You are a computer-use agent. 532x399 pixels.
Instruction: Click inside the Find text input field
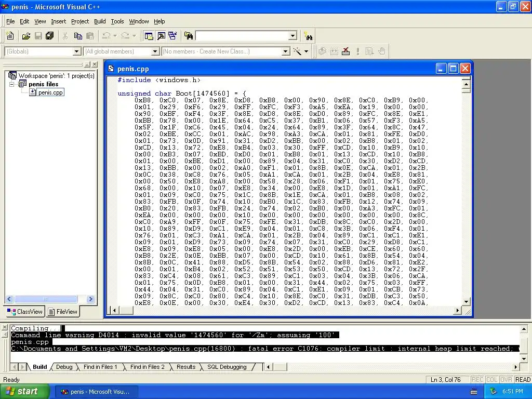[x=242, y=36]
